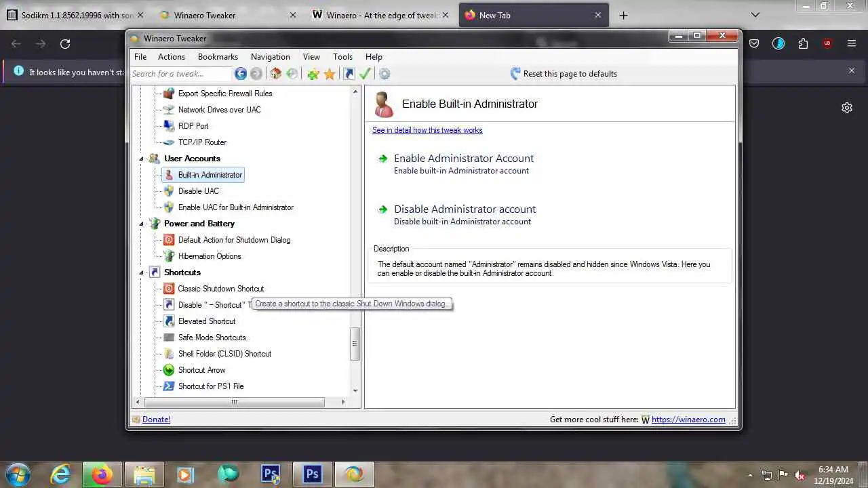Open the Help menu
Viewport: 868px width, 488px height.
pos(374,57)
